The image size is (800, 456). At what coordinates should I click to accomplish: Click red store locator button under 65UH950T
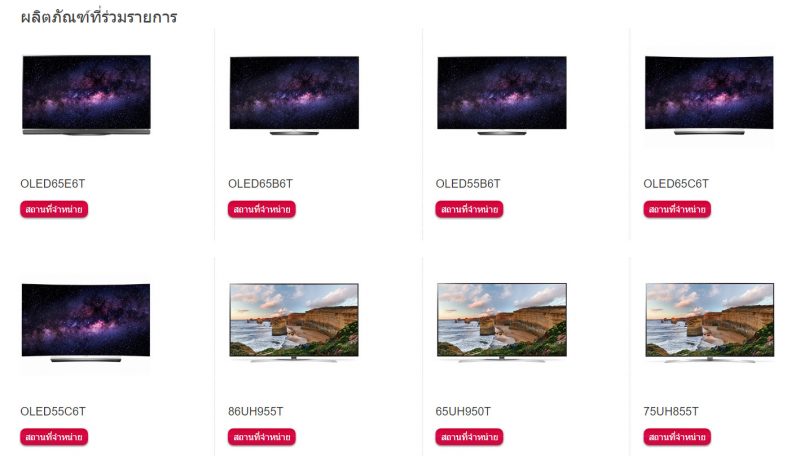click(469, 437)
